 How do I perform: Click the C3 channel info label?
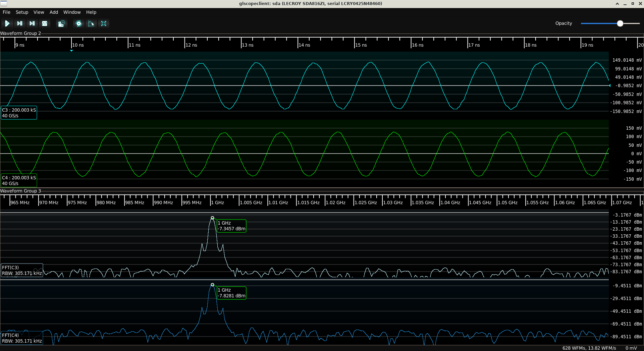pyautogui.click(x=19, y=113)
